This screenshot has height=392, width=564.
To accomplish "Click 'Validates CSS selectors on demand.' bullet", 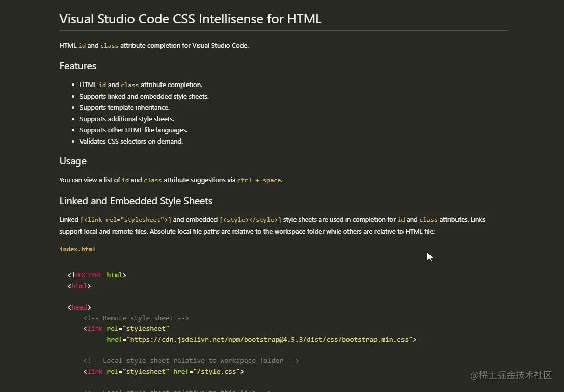I will [x=131, y=141].
